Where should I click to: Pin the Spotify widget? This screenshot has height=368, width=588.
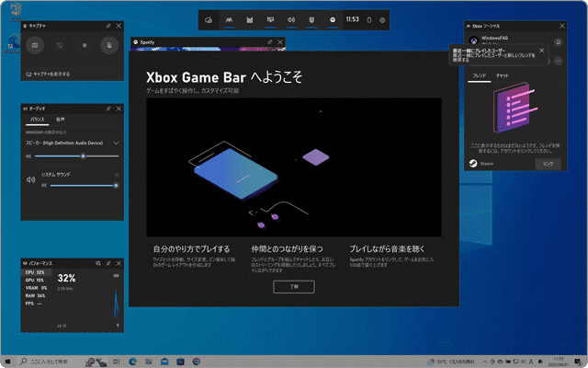[x=270, y=42]
